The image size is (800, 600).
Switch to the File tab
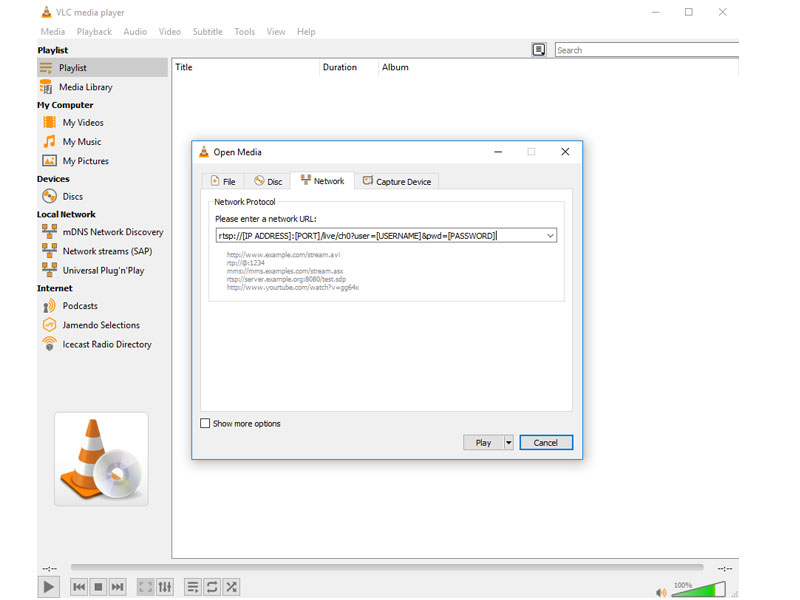[223, 182]
